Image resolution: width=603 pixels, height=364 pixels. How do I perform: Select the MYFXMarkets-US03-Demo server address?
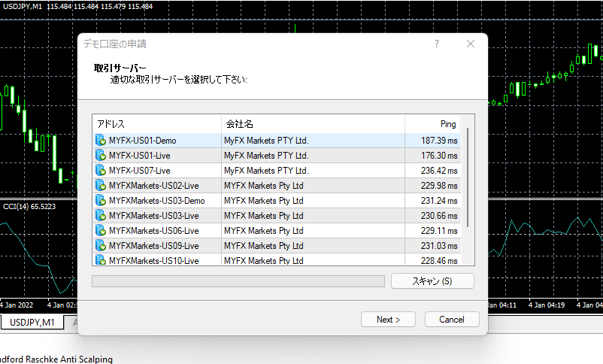point(157,201)
